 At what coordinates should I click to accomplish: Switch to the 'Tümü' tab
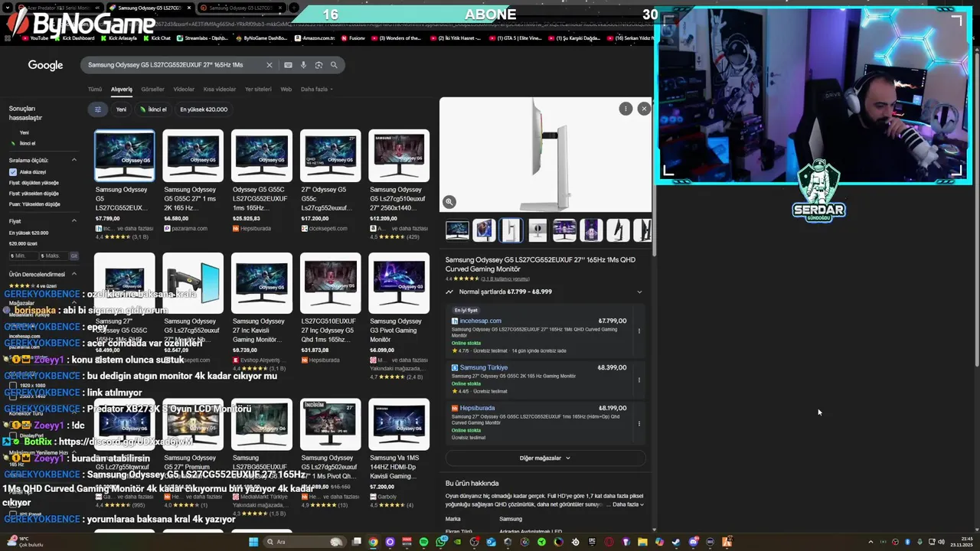click(x=95, y=89)
